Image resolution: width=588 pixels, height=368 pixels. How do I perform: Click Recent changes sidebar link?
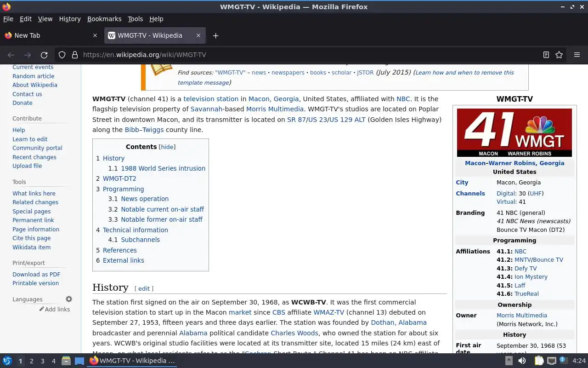(34, 157)
